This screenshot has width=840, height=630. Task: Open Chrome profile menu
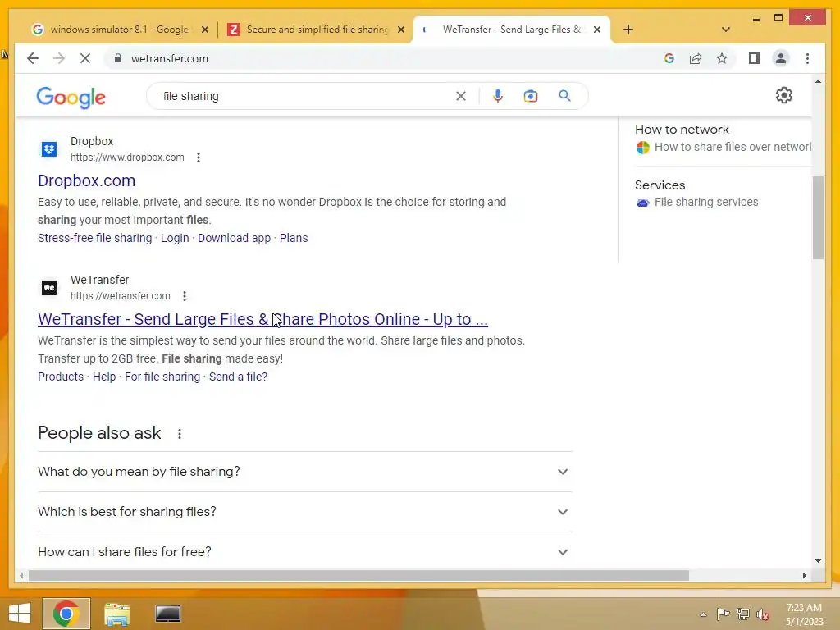(781, 58)
